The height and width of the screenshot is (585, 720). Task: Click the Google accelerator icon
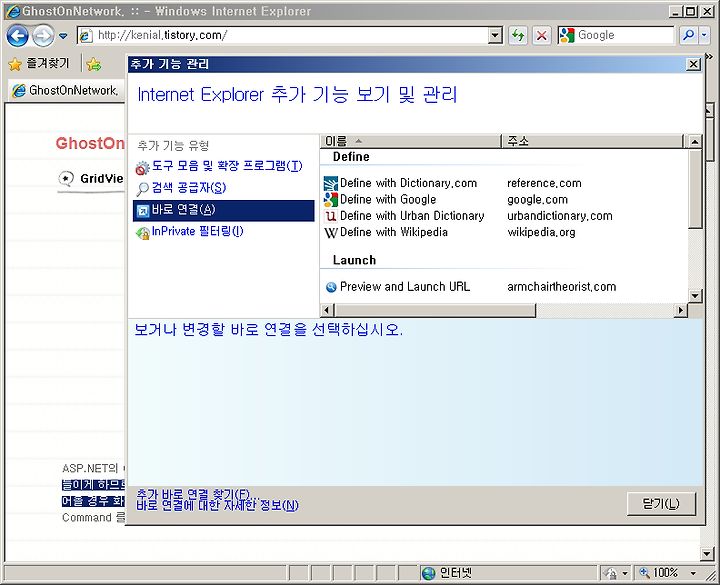point(331,199)
